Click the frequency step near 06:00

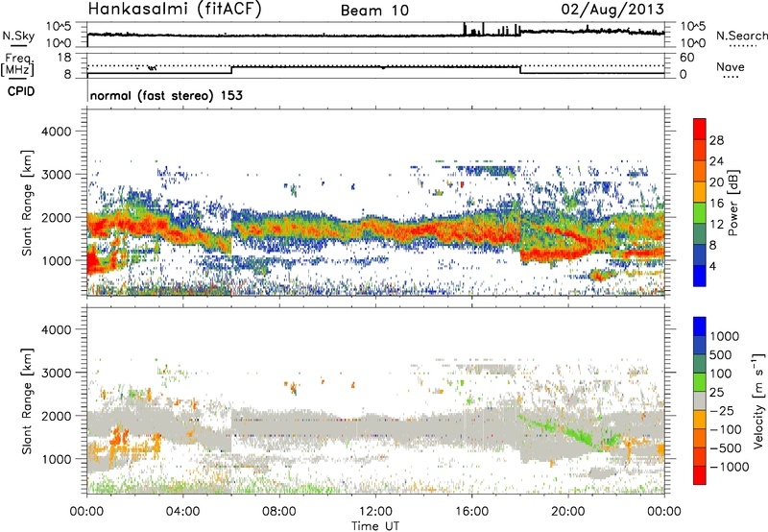[231, 70]
